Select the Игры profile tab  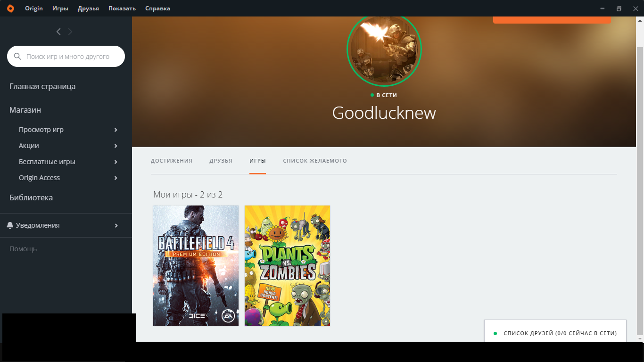(x=258, y=161)
